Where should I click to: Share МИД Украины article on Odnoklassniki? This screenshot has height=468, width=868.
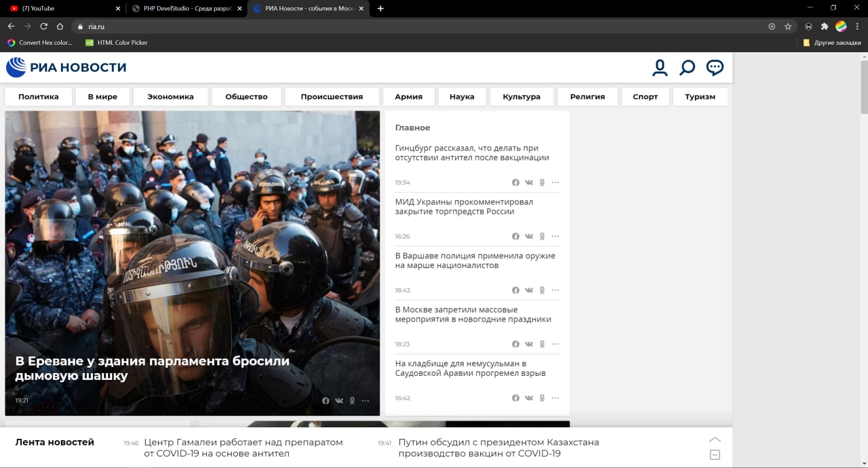(x=542, y=236)
